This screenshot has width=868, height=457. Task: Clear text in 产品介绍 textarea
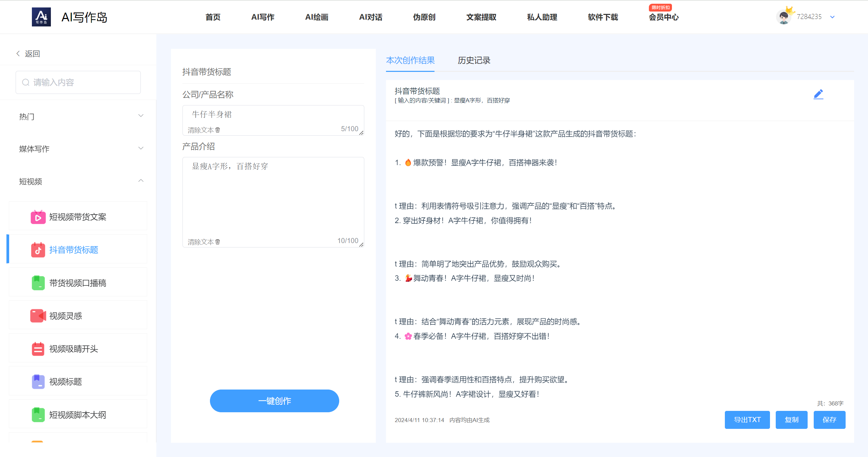[204, 242]
